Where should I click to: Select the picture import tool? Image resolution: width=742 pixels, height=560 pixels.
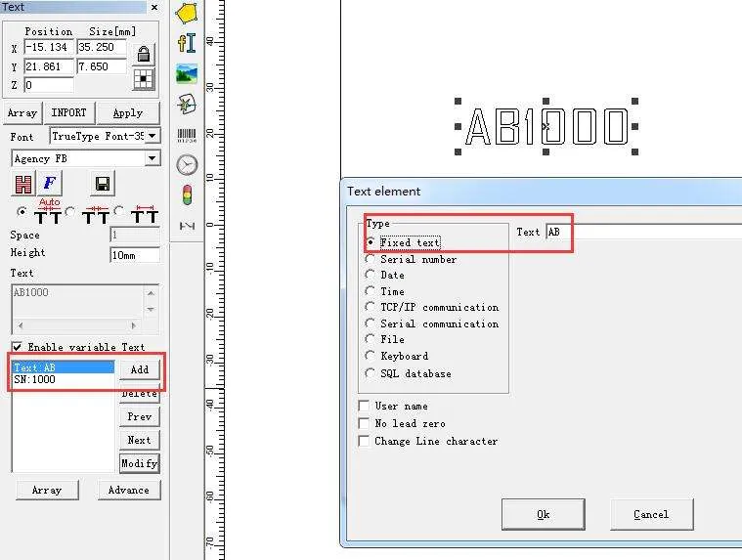(x=187, y=73)
